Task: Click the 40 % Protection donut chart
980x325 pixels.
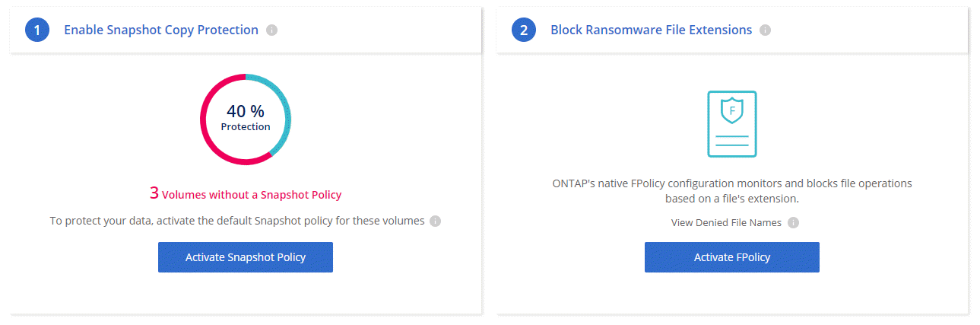Action: [246, 119]
